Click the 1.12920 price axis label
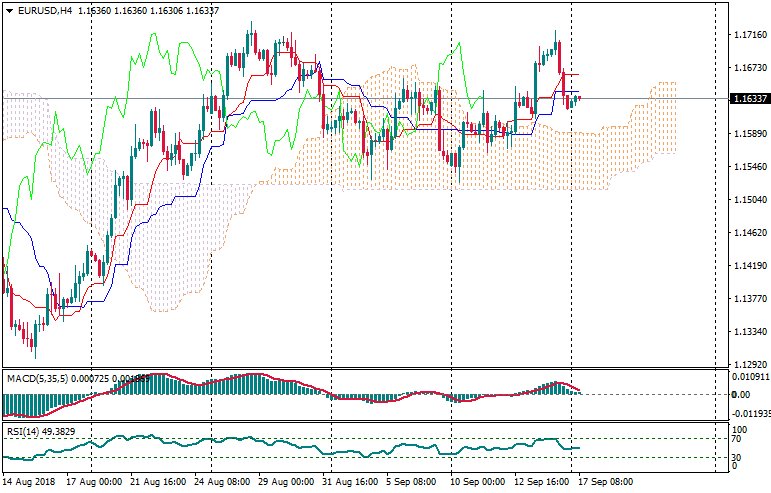 [749, 364]
